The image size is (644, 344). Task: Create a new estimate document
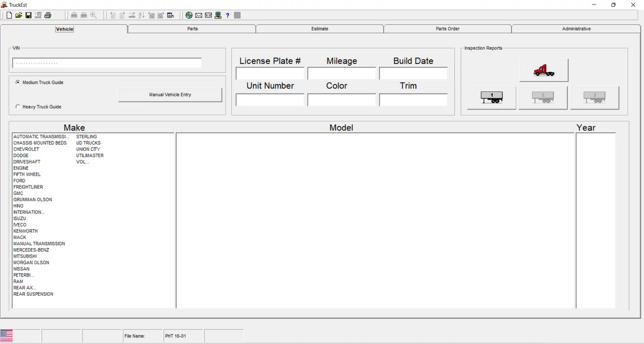(9, 15)
